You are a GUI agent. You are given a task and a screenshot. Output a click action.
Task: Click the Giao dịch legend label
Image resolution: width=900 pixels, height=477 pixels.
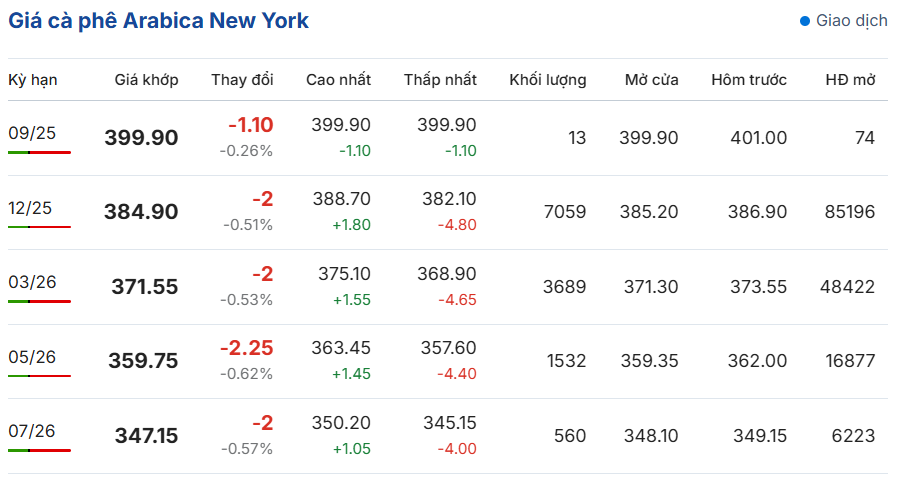pos(852,21)
